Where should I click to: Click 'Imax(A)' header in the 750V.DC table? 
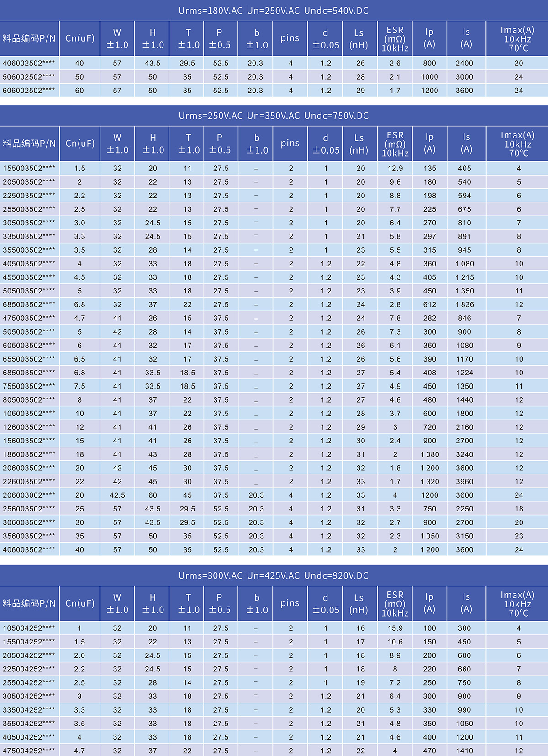point(517,144)
